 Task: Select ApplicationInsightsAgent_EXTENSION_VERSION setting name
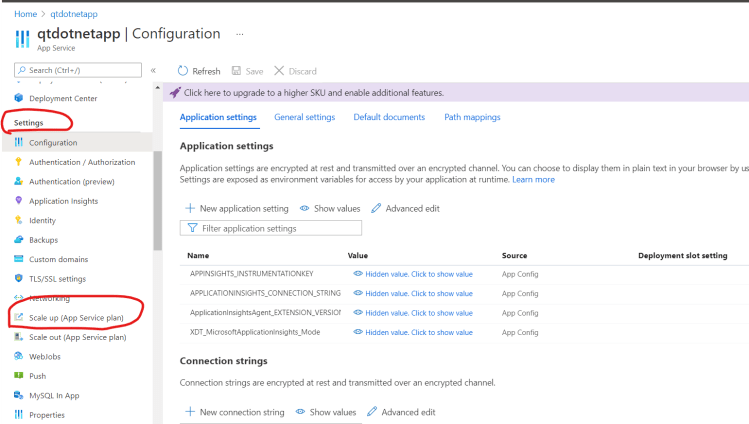266,313
